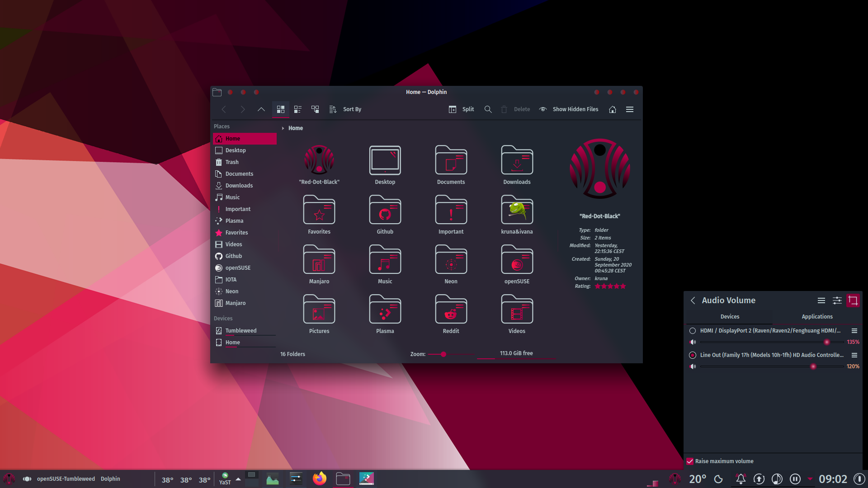Open openSUSE-Tumbleweed menu in panel
868x488 pixels.
[x=66, y=479]
